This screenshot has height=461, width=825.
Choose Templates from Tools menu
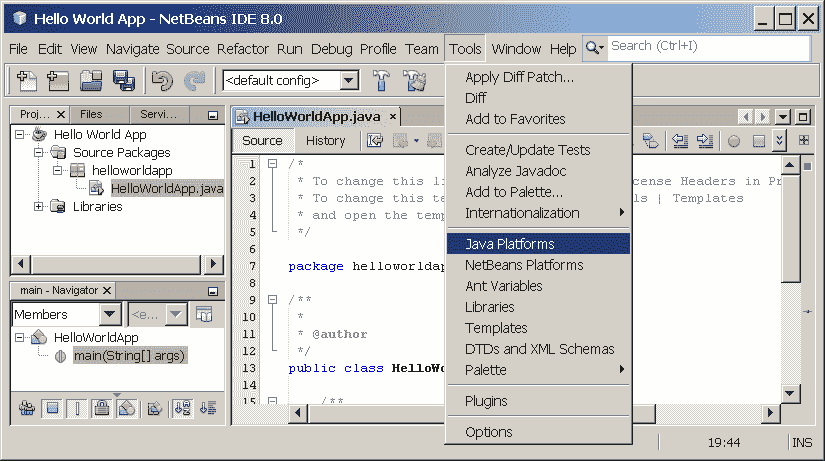click(538, 328)
